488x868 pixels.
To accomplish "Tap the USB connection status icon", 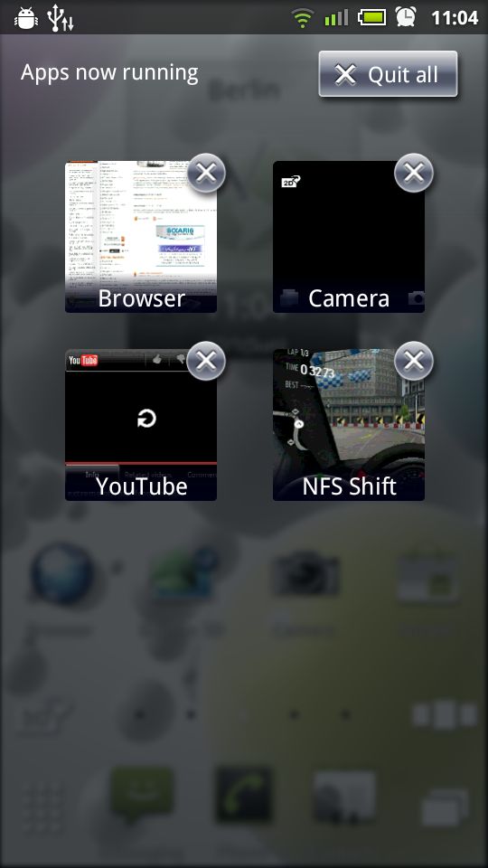I will coord(61,18).
